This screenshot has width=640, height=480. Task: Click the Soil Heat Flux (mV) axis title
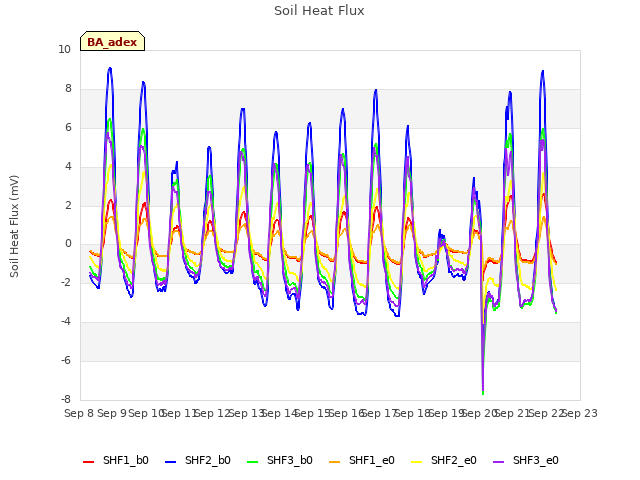[x=14, y=226]
